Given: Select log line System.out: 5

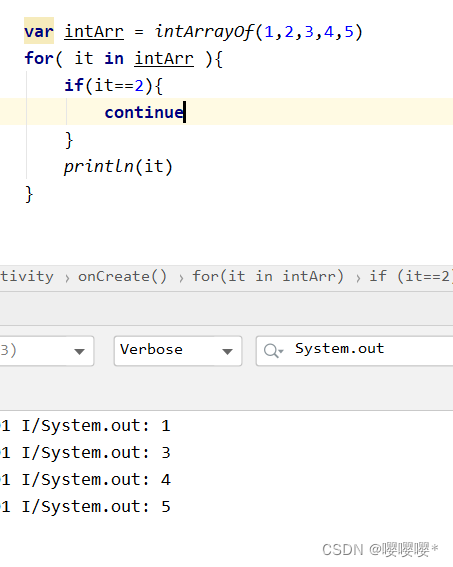Looking at the screenshot, I should click(x=226, y=507).
